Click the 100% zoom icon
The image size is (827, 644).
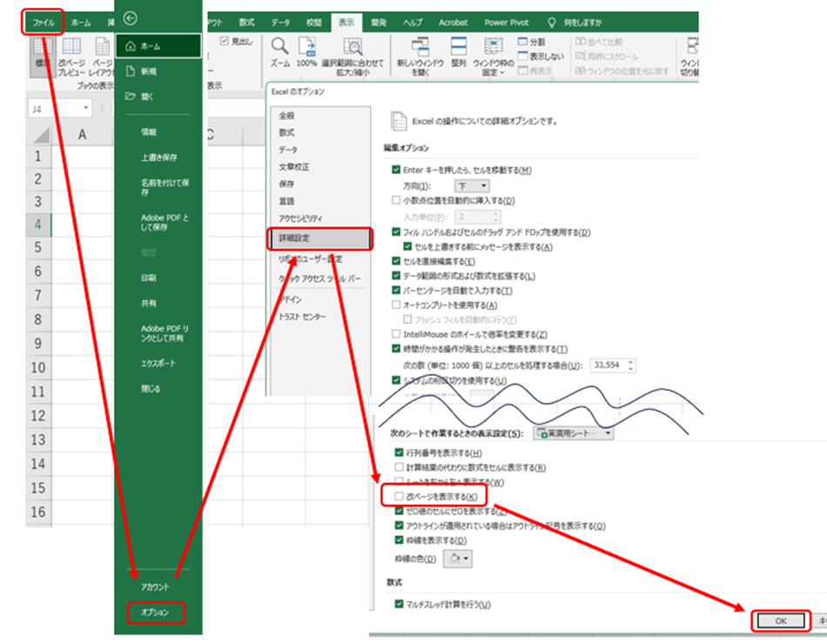306,47
